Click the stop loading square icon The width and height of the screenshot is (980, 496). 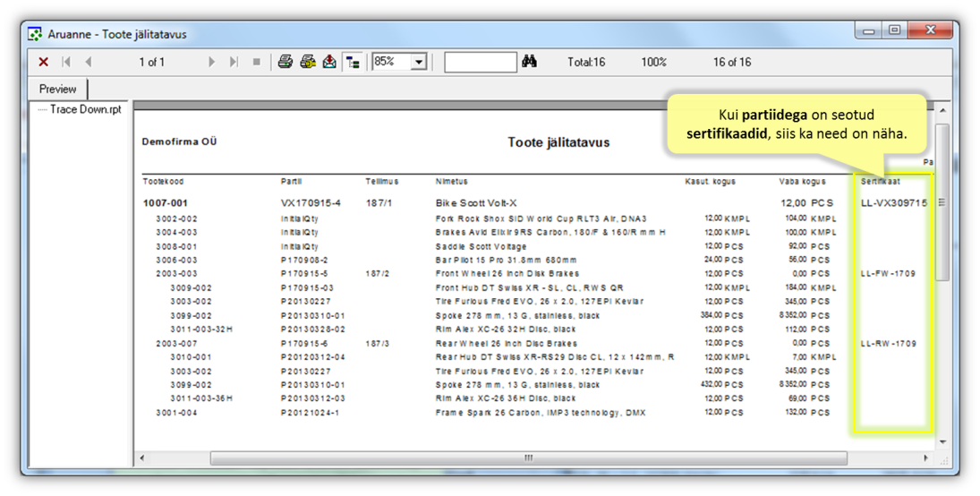(x=257, y=62)
